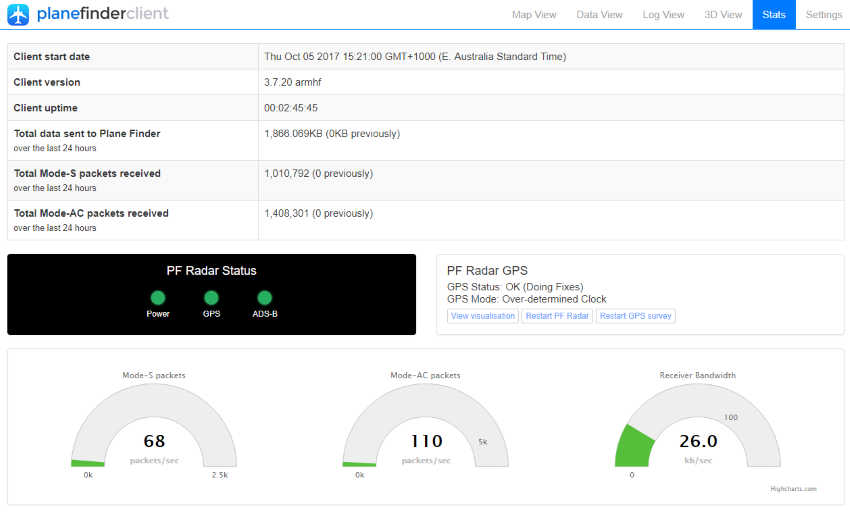The width and height of the screenshot is (850, 512).
Task: Click the green GPS status light
Action: (x=211, y=298)
